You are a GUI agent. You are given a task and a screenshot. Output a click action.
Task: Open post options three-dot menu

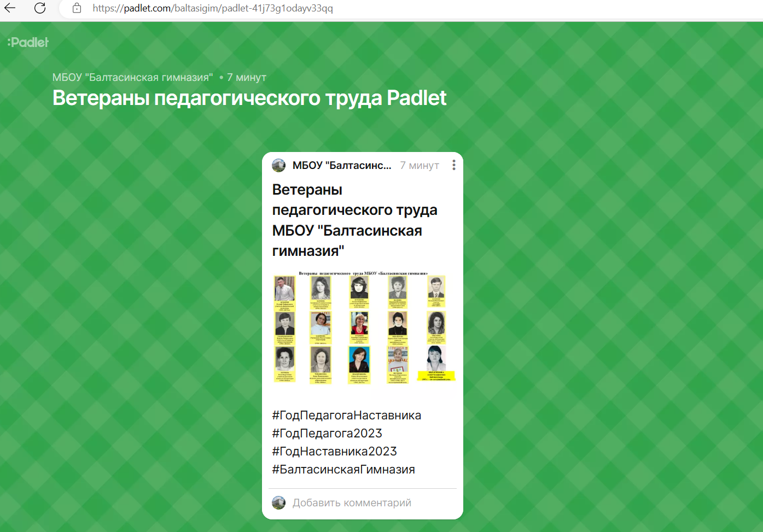pyautogui.click(x=454, y=165)
